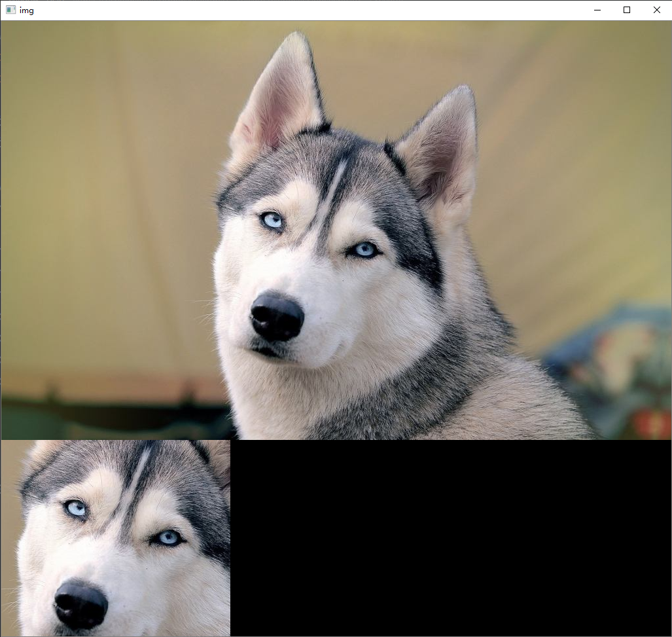
Task: Maximize the img window
Action: tap(627, 10)
